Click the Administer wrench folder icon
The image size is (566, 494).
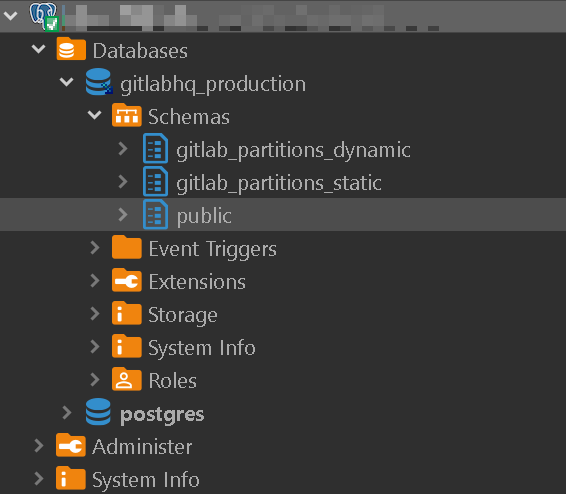pyautogui.click(x=71, y=445)
